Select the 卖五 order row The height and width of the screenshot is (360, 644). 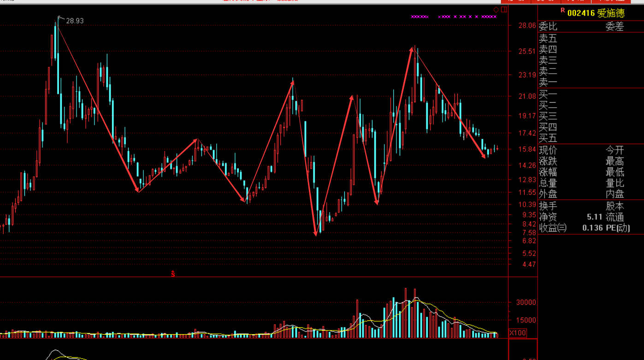(x=591, y=38)
